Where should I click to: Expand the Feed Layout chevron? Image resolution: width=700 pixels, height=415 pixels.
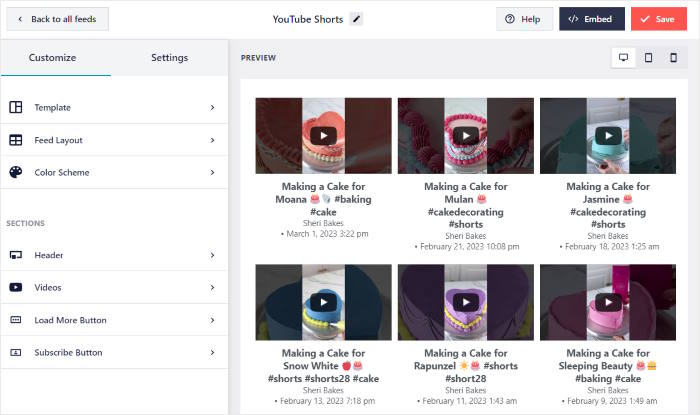[212, 140]
